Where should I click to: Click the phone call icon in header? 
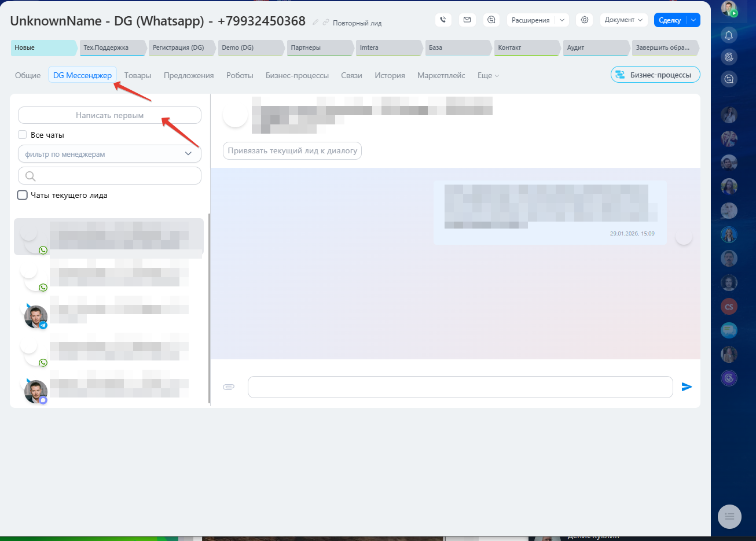pyautogui.click(x=443, y=20)
